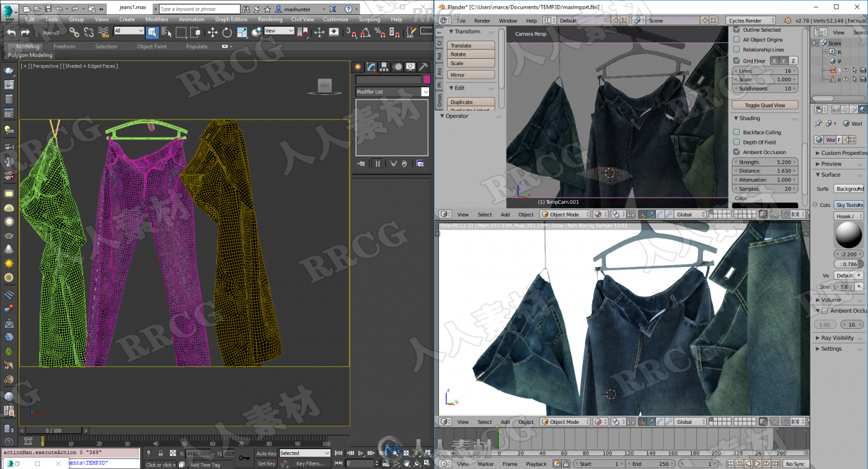Enable Relationship Lines checkbox
Image resolution: width=868 pixels, height=469 pixels.
[737, 50]
